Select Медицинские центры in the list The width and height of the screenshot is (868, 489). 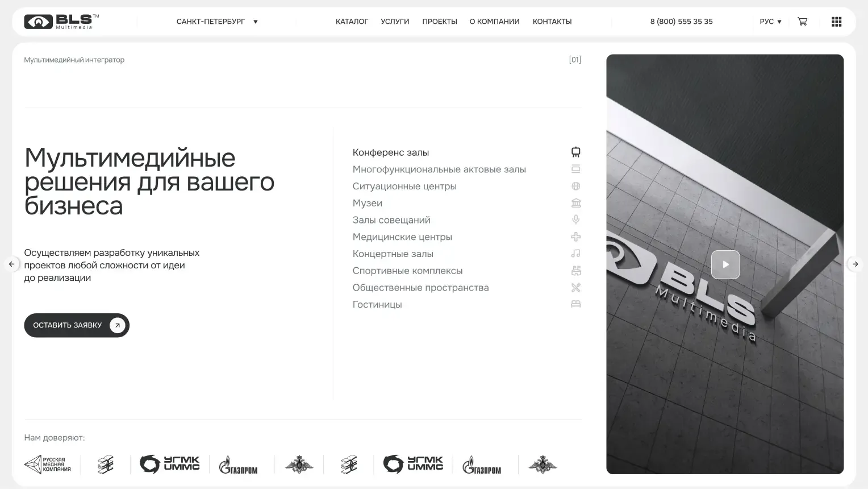tap(402, 237)
